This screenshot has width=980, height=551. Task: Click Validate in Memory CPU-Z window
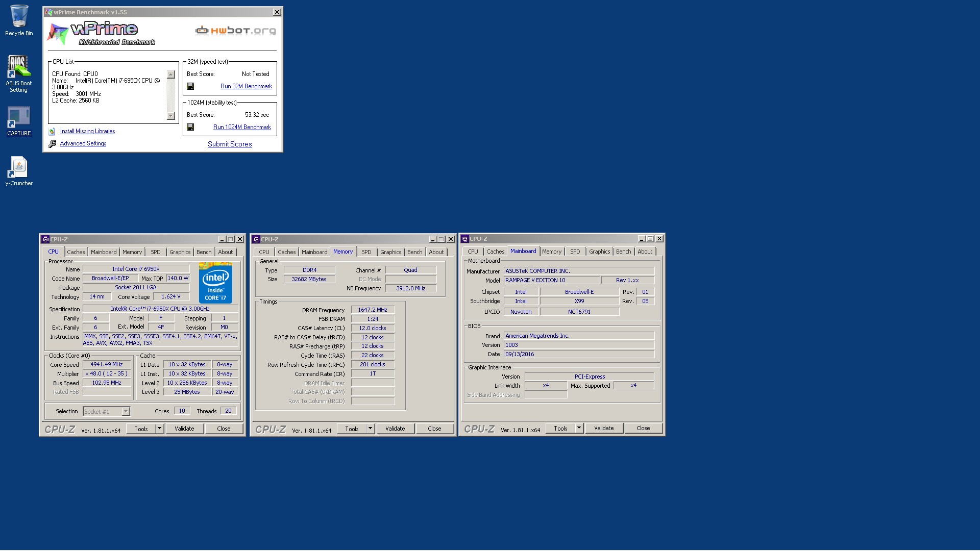395,429
